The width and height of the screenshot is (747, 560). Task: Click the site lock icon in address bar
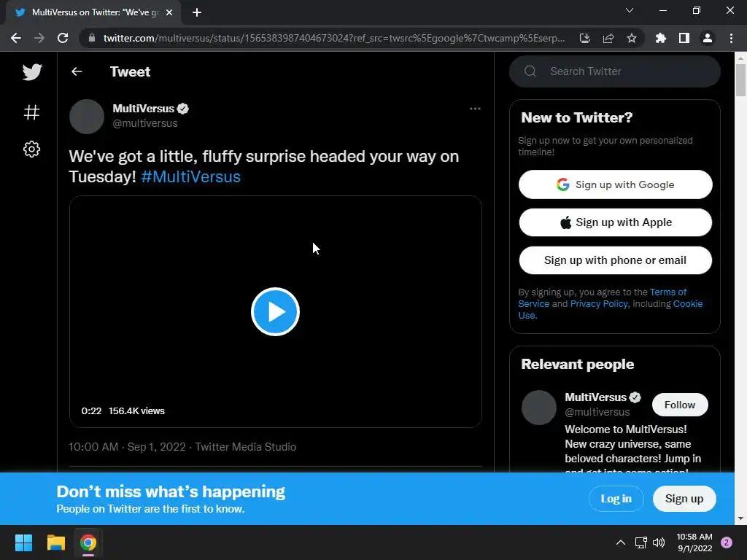coord(92,38)
